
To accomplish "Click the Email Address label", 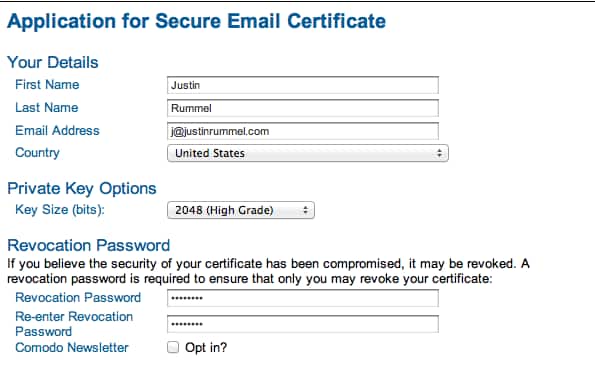I will coord(57,131).
